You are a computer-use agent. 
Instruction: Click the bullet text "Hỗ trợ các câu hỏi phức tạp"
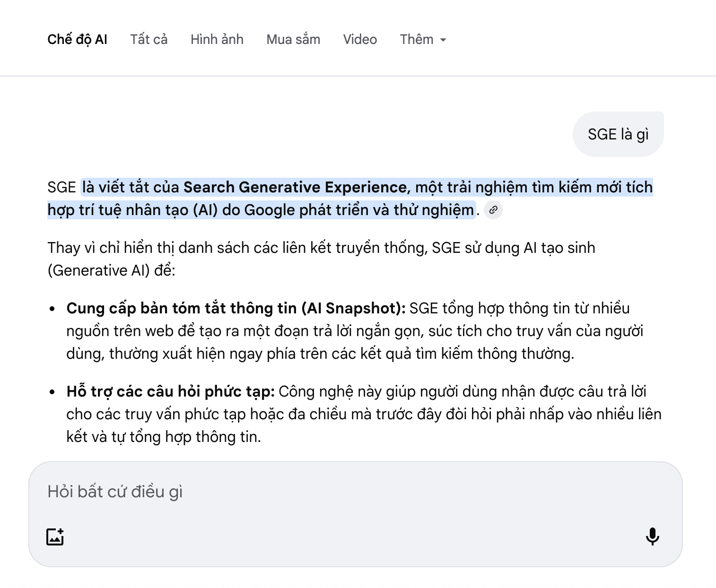(170, 391)
